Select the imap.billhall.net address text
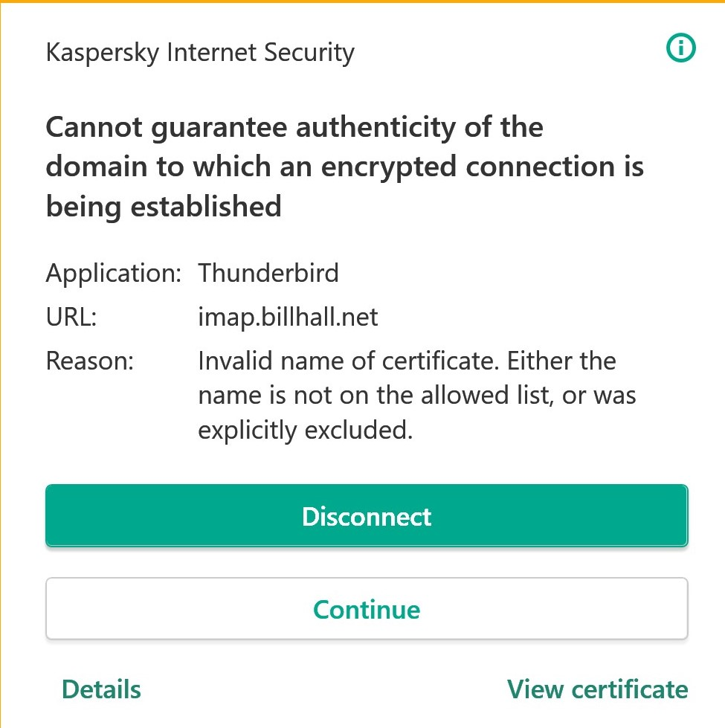 [x=288, y=318]
